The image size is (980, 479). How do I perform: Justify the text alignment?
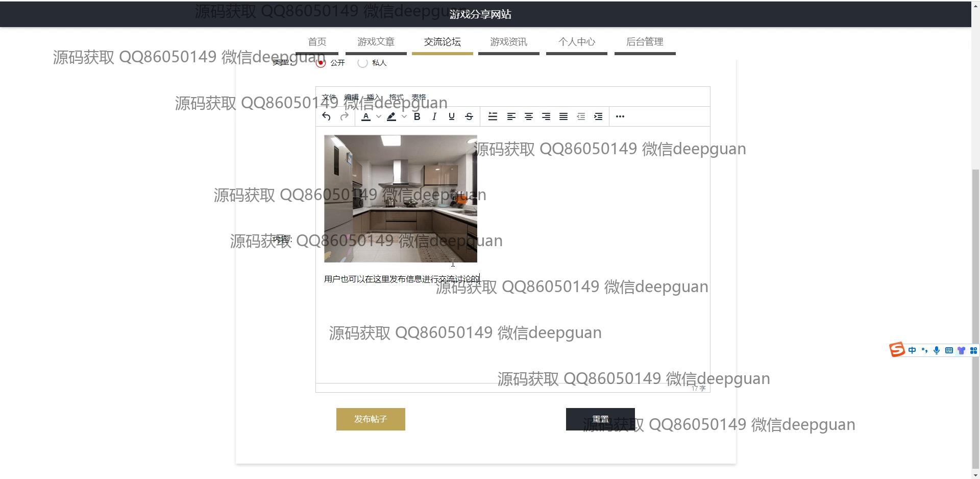pos(563,116)
